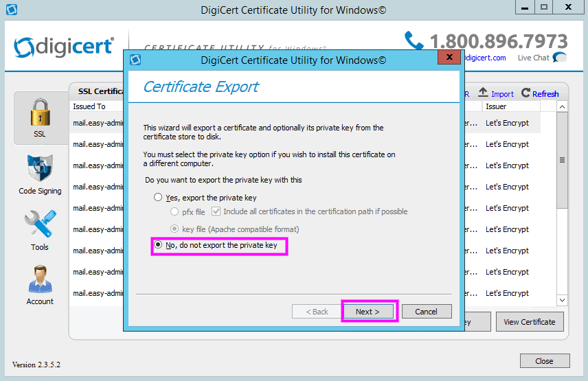
Task: Select the last visible mail.easy-admin row
Action: [x=97, y=293]
